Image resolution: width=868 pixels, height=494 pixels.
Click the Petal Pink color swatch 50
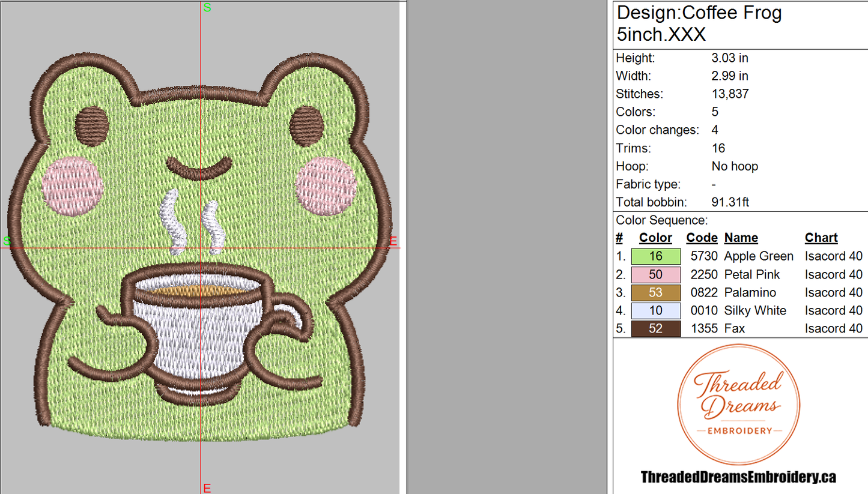pos(656,274)
